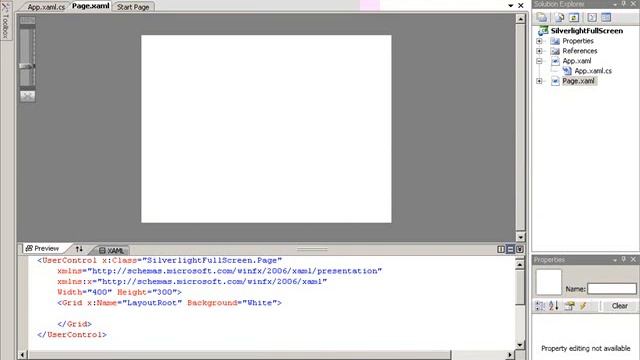Click the XAML editor vertical scrollbar thumb

click(520, 287)
